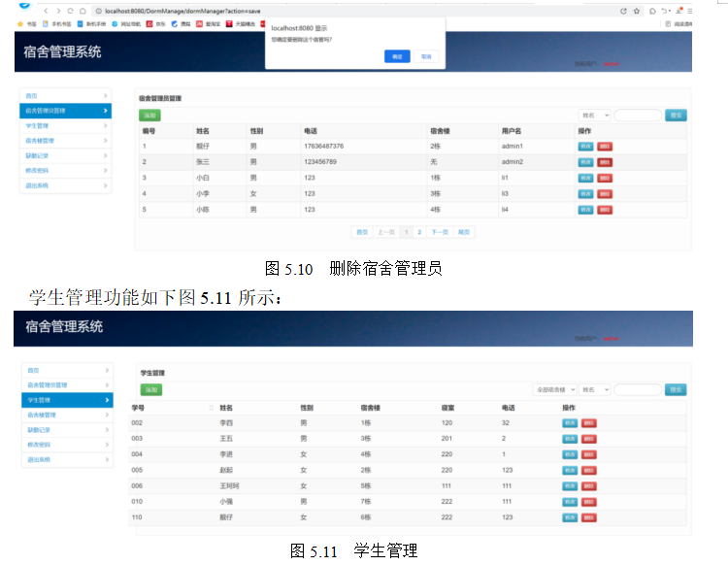Click 修改 button for student 003

pos(570,439)
